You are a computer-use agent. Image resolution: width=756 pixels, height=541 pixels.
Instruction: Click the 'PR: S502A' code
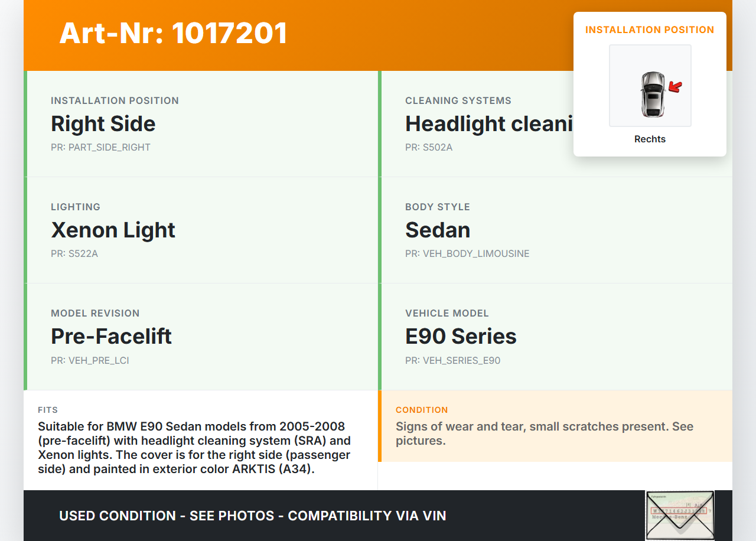[429, 148]
